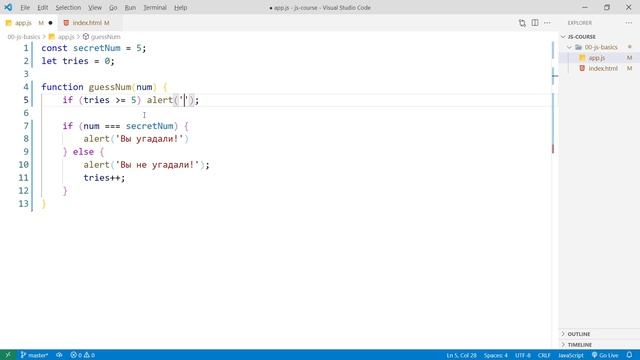Viewport: 640px width, 360px height.
Task: Click the VS Code logo icon
Action: [x=8, y=7]
